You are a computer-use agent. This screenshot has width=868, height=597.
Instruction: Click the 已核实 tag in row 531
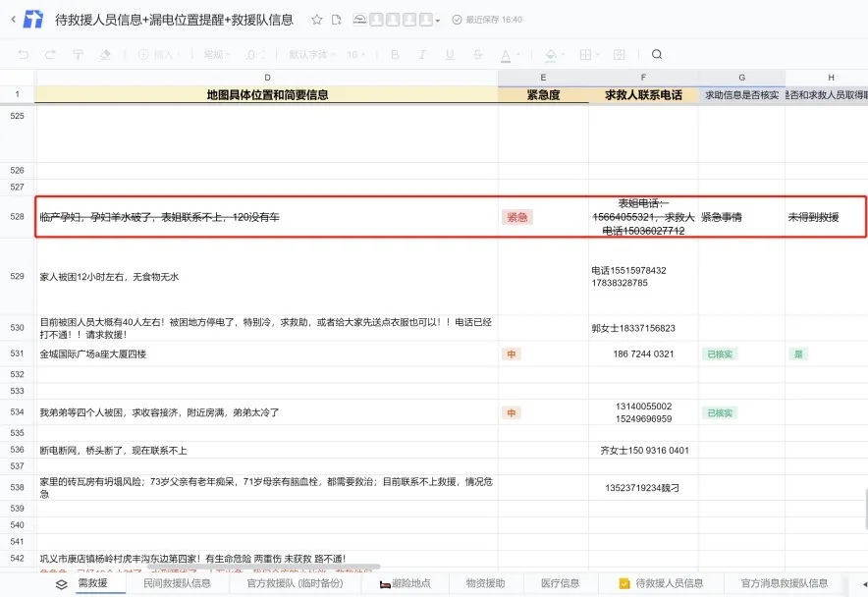click(x=720, y=353)
